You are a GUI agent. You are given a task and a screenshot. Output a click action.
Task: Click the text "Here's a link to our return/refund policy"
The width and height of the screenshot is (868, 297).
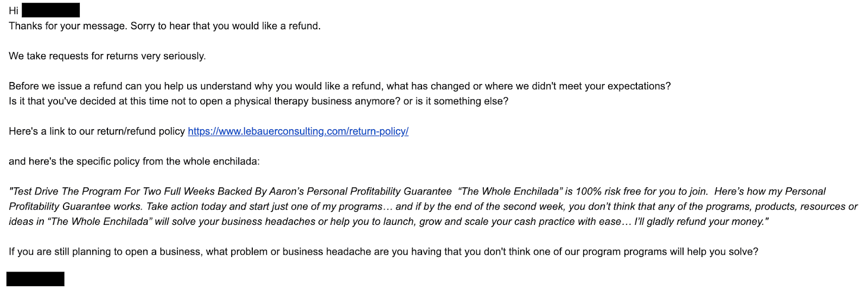tap(97, 131)
